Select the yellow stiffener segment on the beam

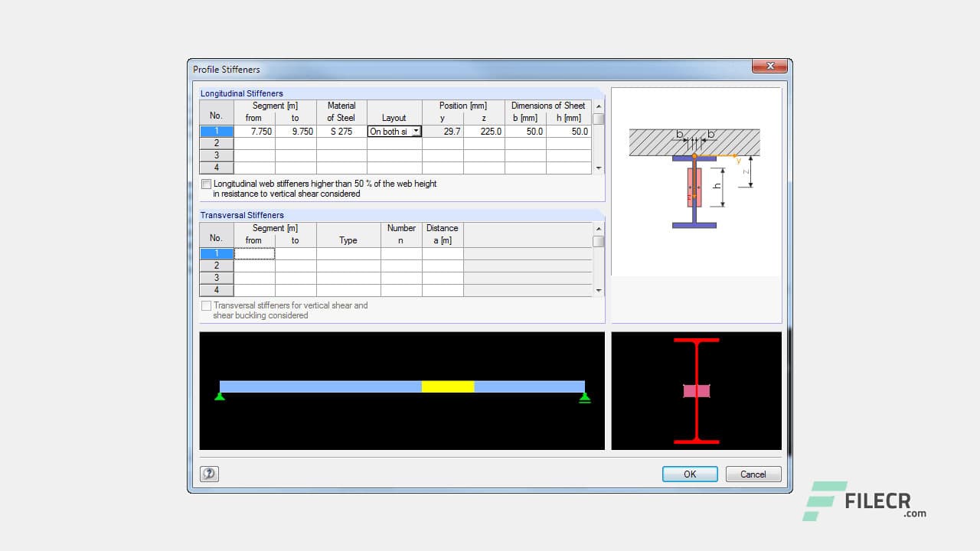pos(448,386)
